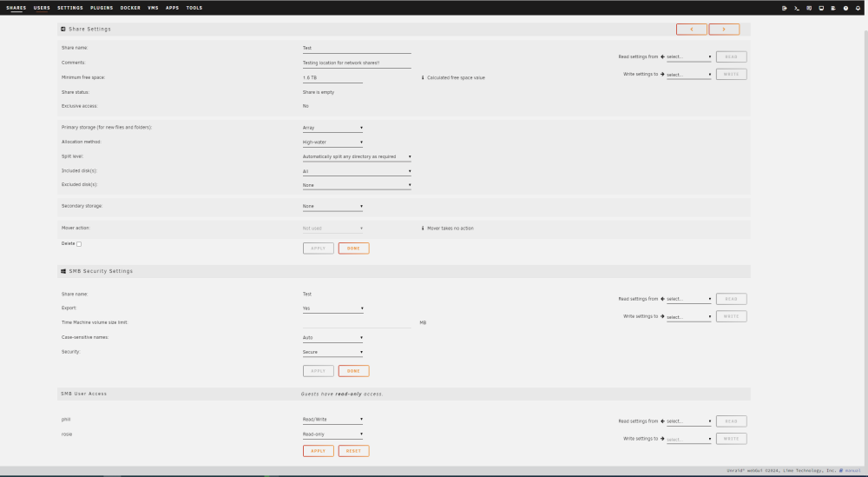The width and height of the screenshot is (868, 477).
Task: Open the VMs tab
Action: pyautogui.click(x=153, y=8)
